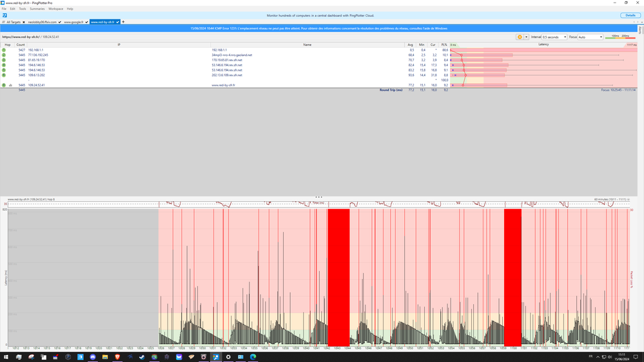Click the PingPlotter Cloud banner icon
The height and width of the screenshot is (362, 644).
click(5, 15)
